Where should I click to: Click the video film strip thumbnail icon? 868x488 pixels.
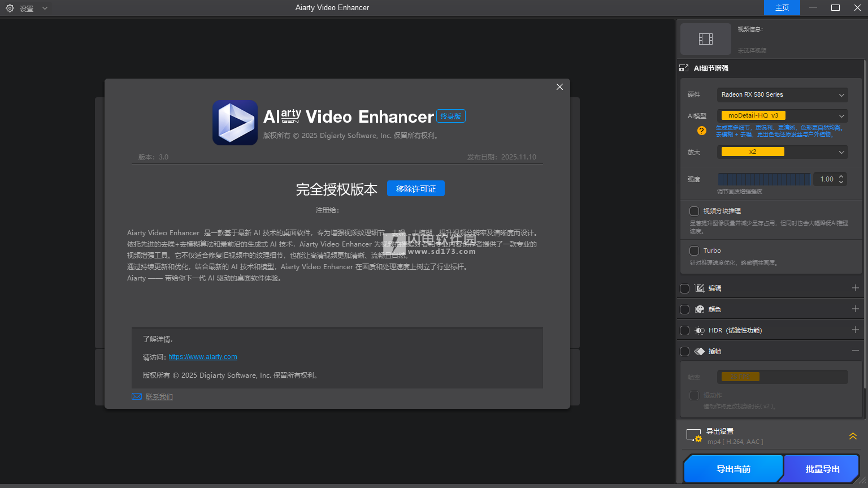(705, 39)
